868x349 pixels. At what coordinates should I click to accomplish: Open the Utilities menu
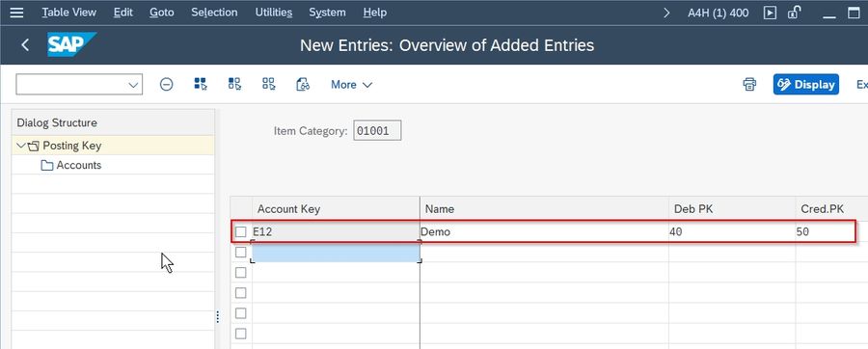pos(274,13)
